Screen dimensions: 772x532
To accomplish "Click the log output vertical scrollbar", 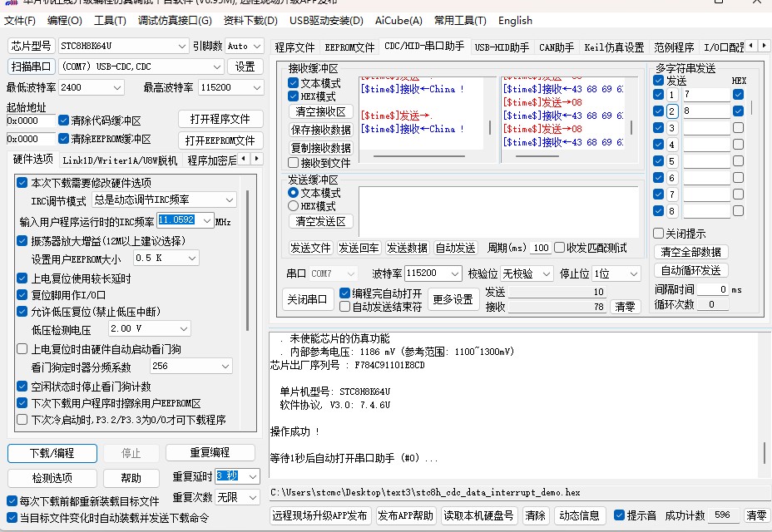I will [764, 453].
